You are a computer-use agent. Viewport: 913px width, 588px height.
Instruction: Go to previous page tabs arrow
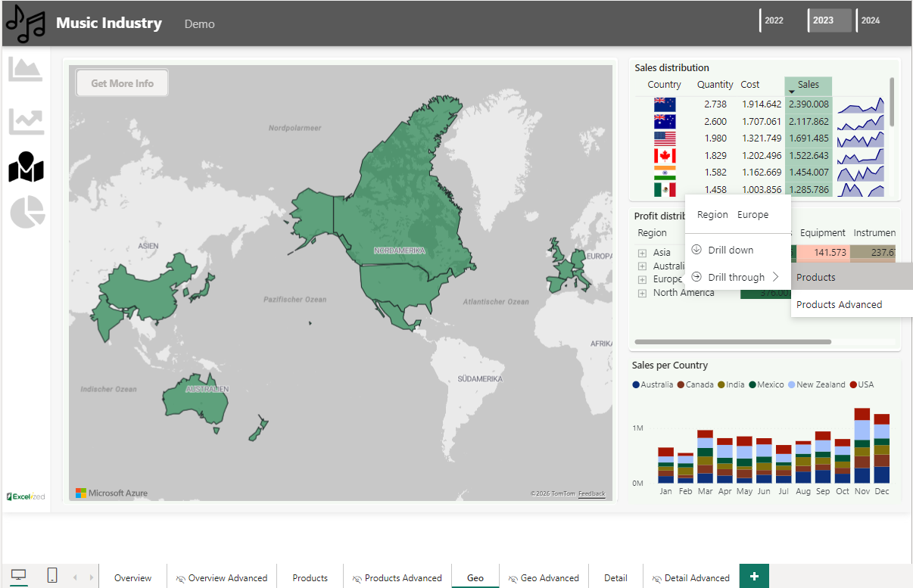click(75, 577)
